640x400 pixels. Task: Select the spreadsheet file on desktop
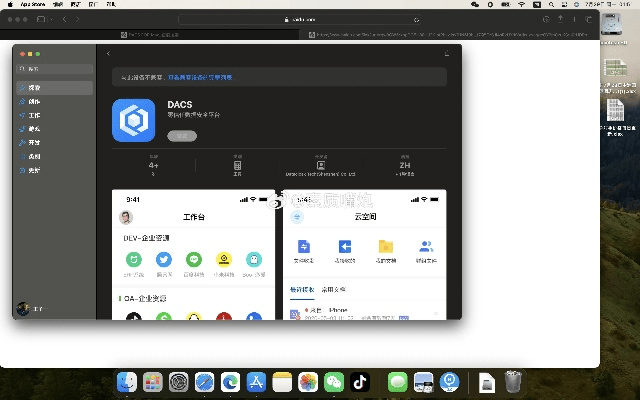[x=616, y=68]
